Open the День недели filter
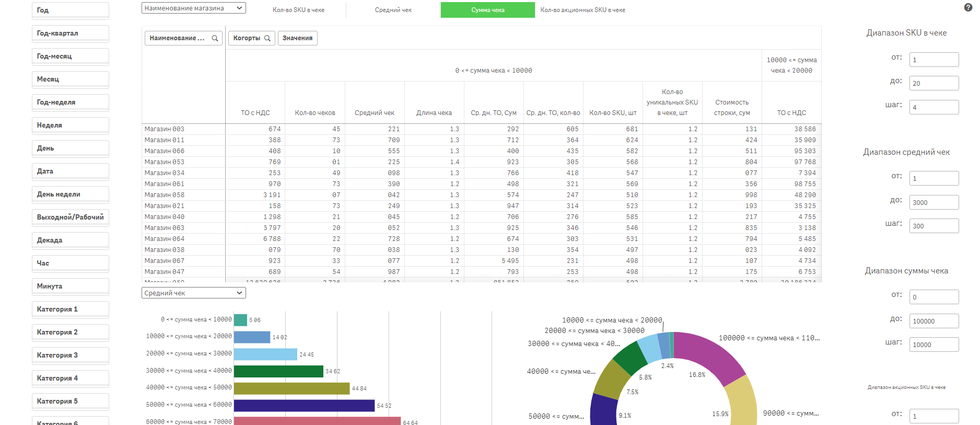The width and height of the screenshot is (980, 425). click(x=71, y=194)
